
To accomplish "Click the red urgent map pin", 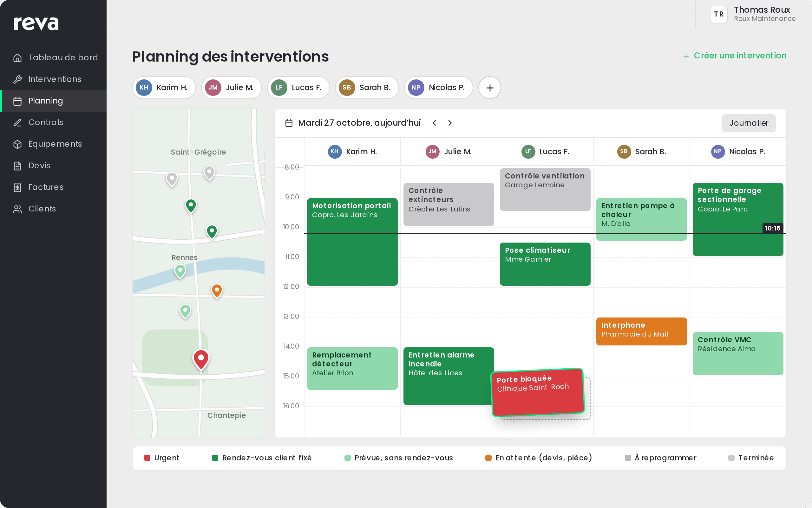I will tap(201, 359).
